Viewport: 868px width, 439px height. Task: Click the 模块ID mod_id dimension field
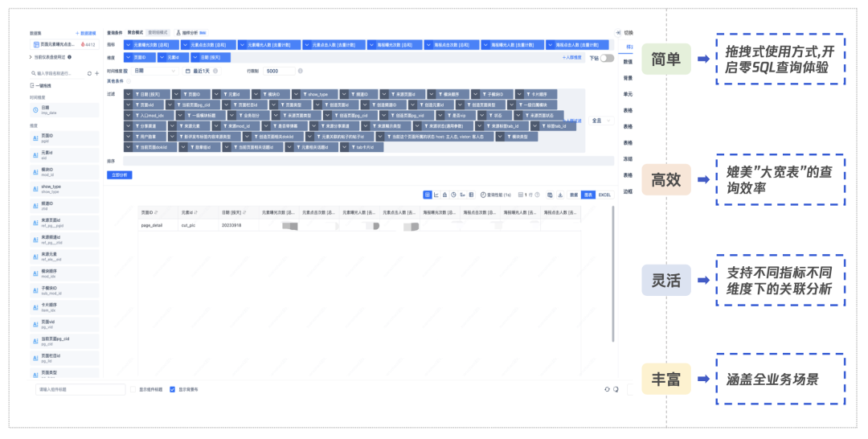[65, 172]
